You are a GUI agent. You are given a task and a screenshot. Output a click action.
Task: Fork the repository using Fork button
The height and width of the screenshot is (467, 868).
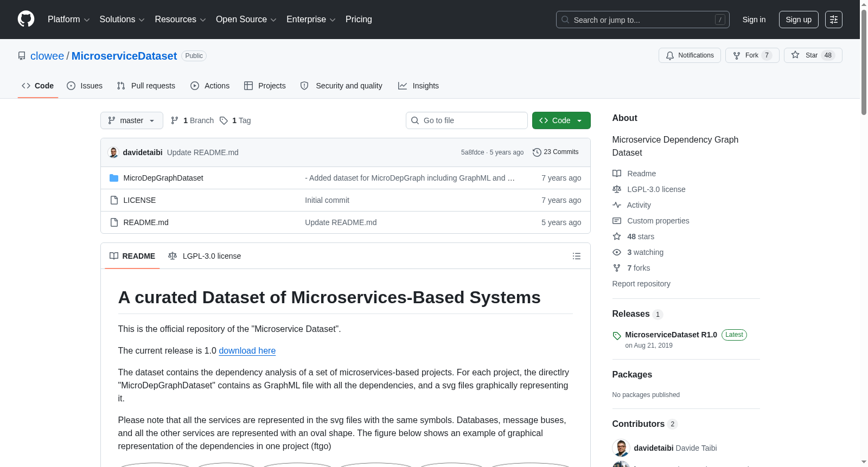click(x=752, y=55)
